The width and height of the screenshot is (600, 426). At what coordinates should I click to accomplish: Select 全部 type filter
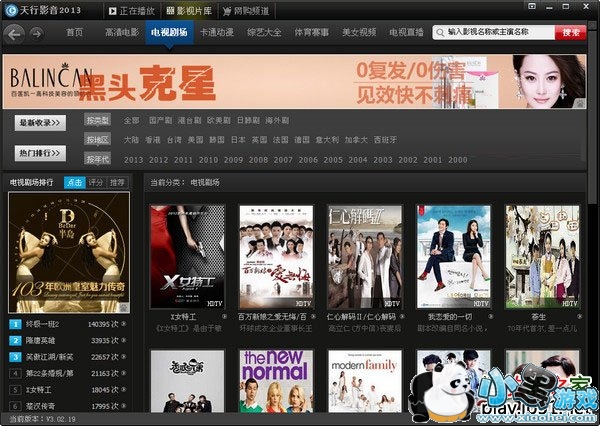pyautogui.click(x=131, y=121)
